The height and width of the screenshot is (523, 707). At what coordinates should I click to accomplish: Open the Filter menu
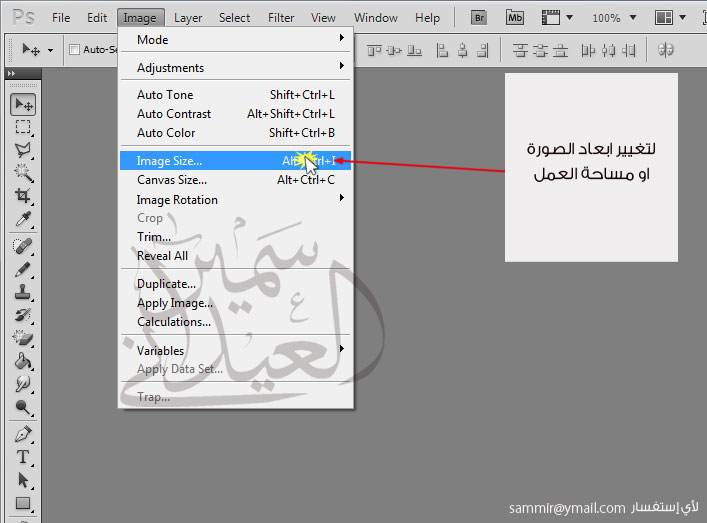(281, 18)
